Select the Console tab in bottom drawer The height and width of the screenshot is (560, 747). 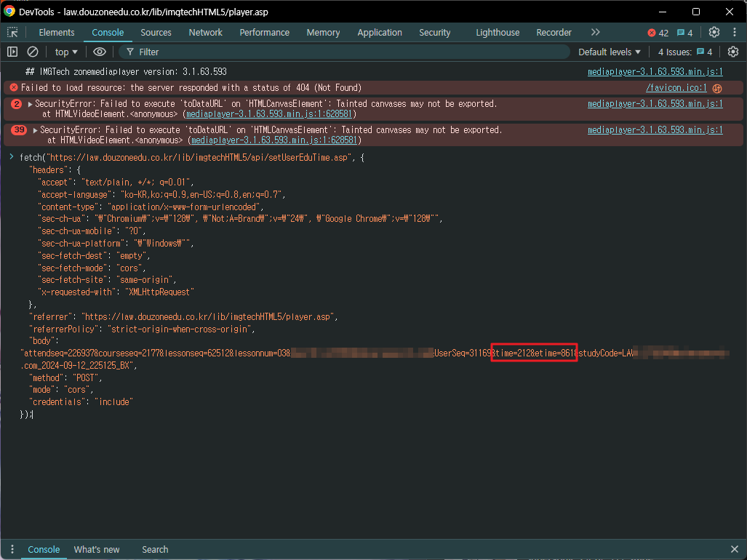tap(44, 549)
